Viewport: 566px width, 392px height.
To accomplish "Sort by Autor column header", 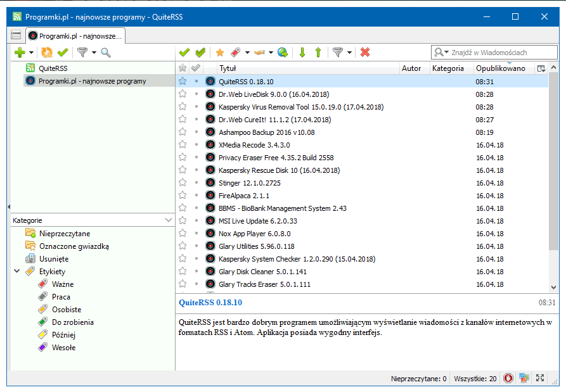I will click(x=415, y=68).
